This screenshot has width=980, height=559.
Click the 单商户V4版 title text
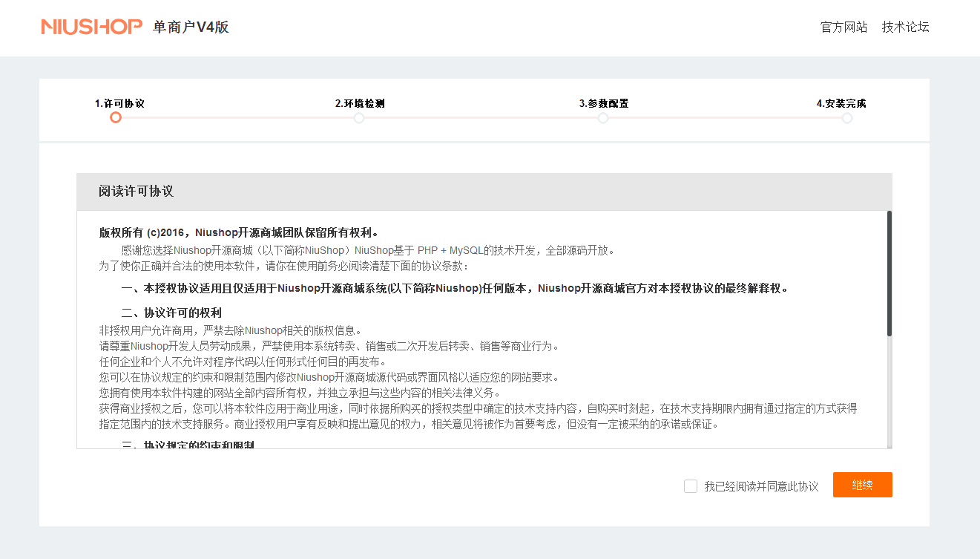191,27
